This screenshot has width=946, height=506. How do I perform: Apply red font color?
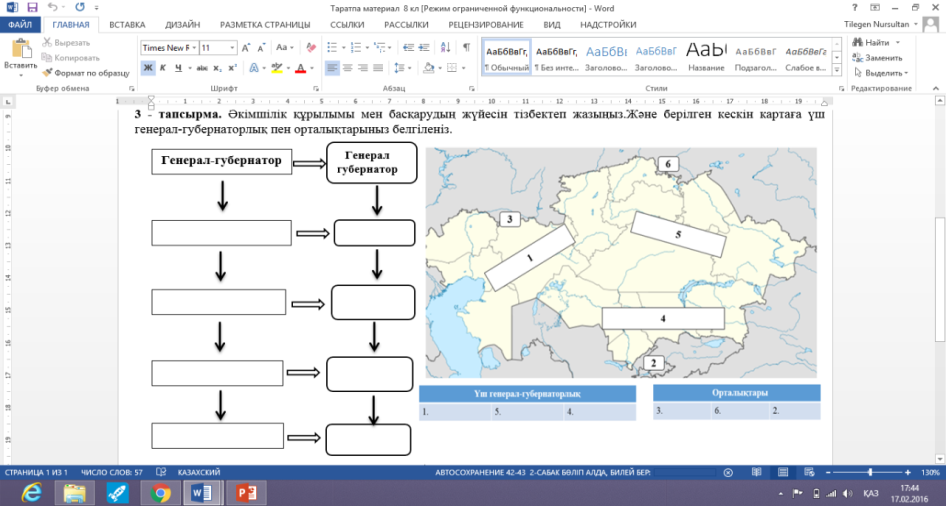300,68
